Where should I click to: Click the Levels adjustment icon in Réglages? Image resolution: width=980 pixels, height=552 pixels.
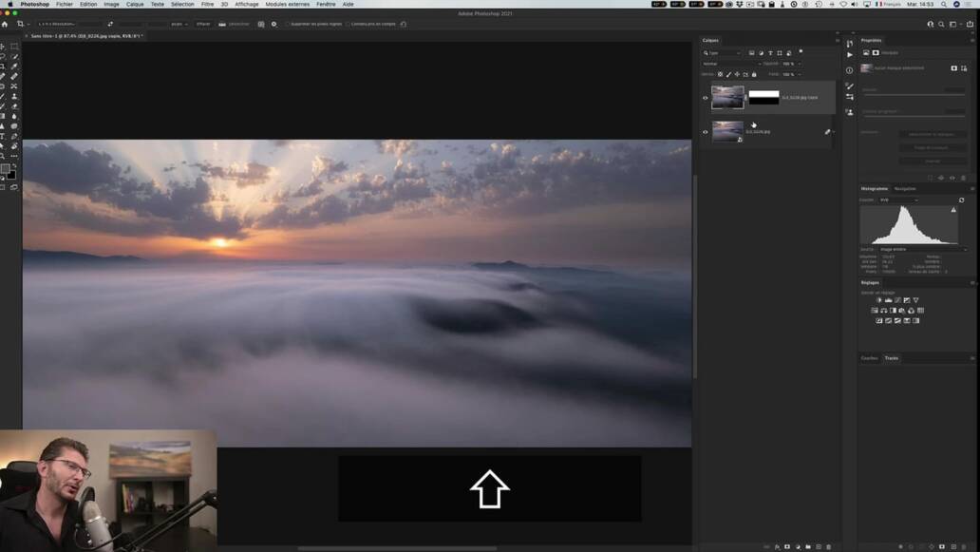pos(889,300)
